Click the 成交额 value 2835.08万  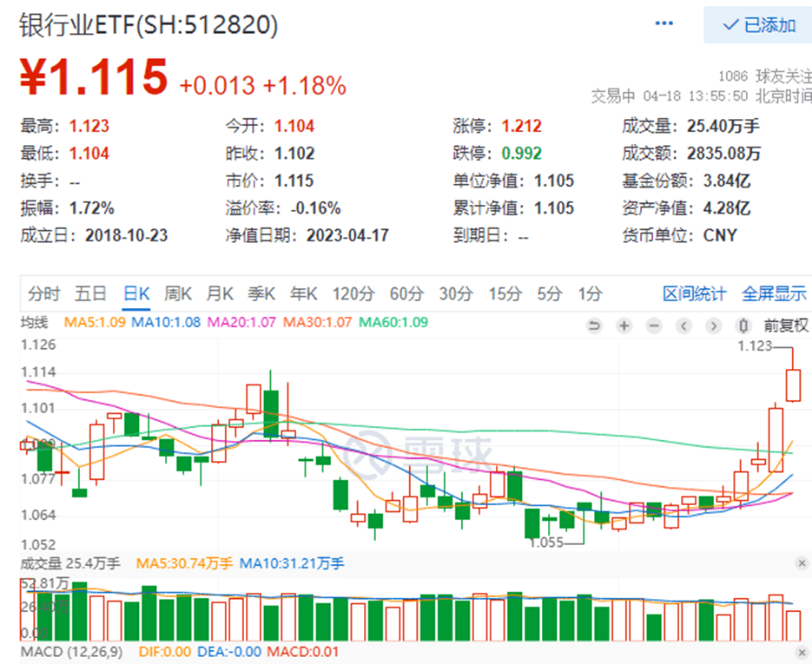(x=724, y=153)
